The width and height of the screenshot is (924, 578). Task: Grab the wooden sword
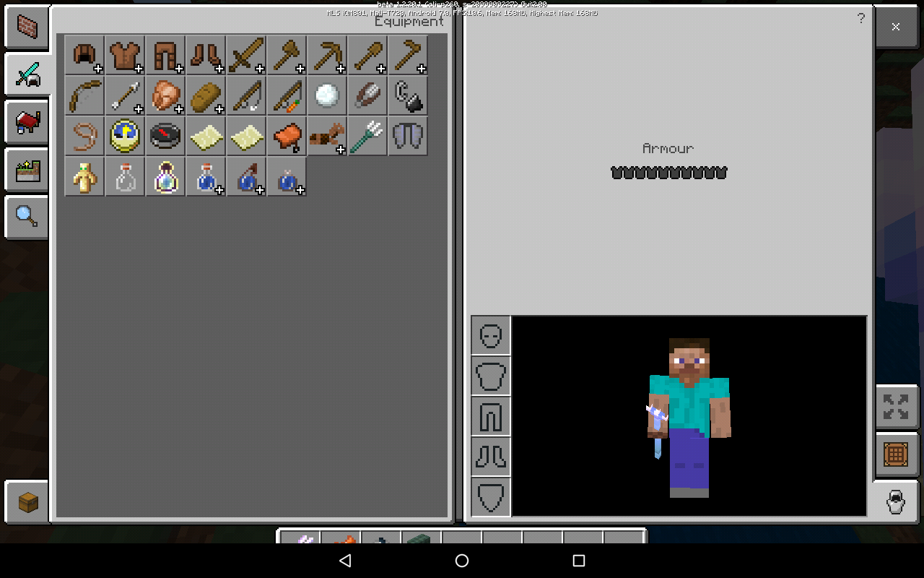pyautogui.click(x=246, y=55)
